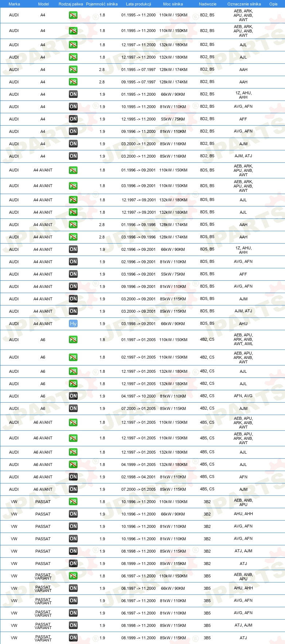Click the Oznaczenie silnika column header
Image resolution: width=285 pixels, height=644 pixels.
pos(244,4)
